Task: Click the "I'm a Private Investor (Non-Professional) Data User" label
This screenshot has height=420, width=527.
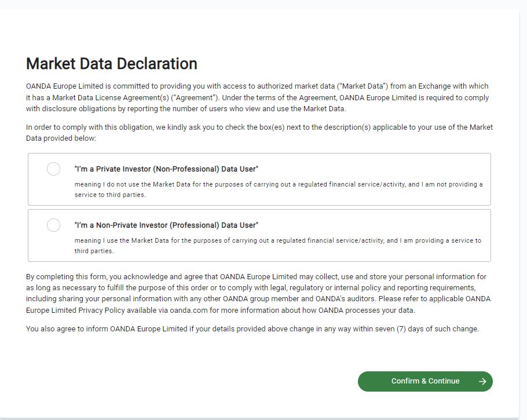Action: click(166, 169)
